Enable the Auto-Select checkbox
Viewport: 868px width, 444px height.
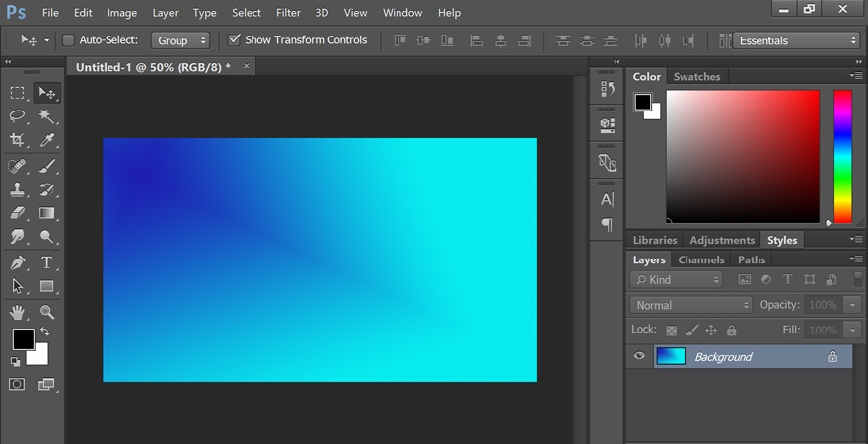(68, 39)
